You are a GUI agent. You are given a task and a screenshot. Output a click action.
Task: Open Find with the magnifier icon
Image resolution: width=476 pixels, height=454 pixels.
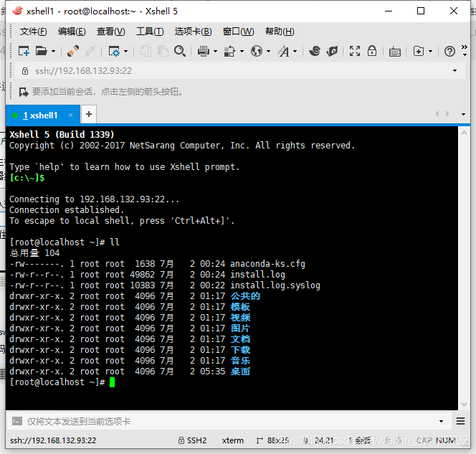[180, 51]
